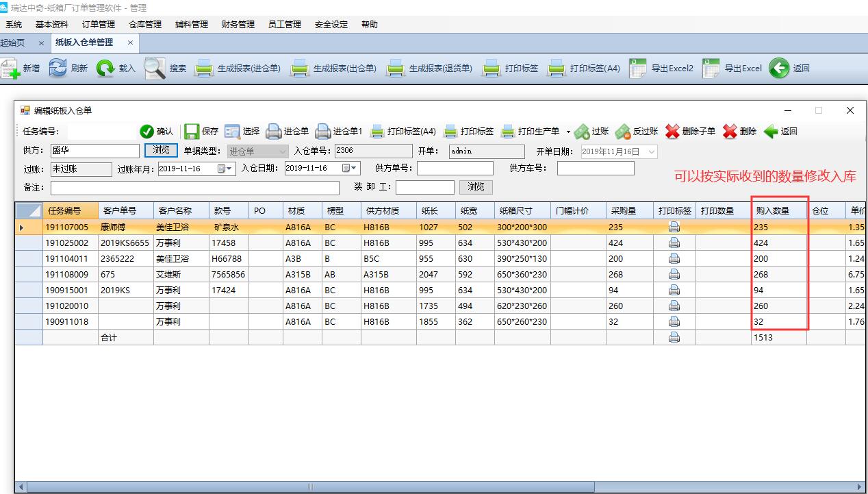
Task: Expand the 开单日期 dropdown
Action: pos(652,151)
